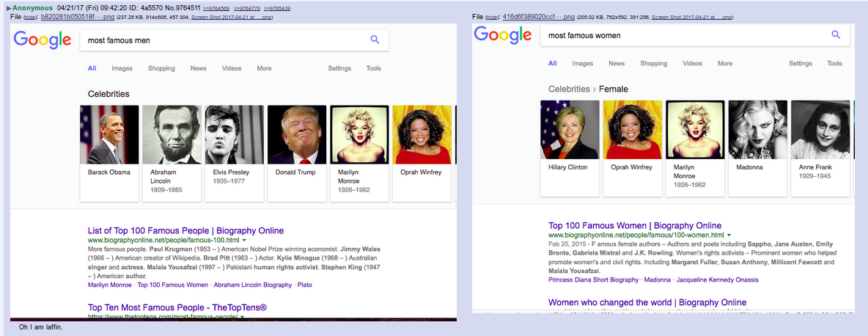Viewport: 868px width, 336px height.
Task: Select the Abraham Lincoln celebrity card
Action: (172, 153)
